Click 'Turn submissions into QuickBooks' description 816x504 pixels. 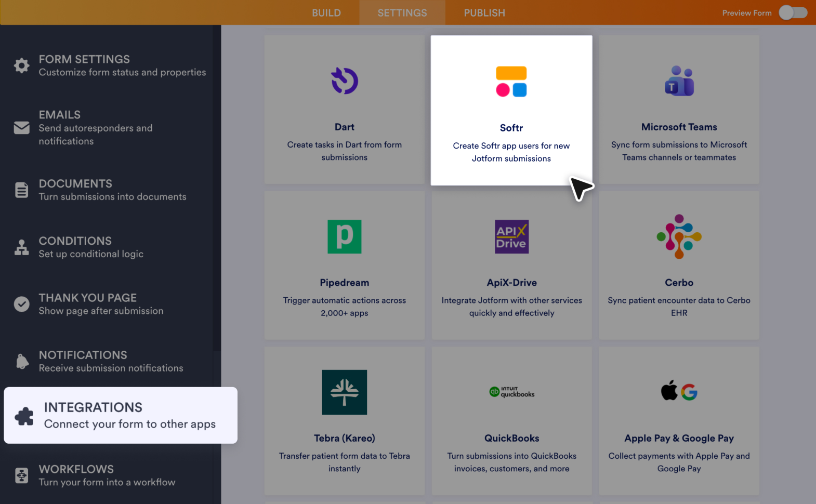pos(512,462)
